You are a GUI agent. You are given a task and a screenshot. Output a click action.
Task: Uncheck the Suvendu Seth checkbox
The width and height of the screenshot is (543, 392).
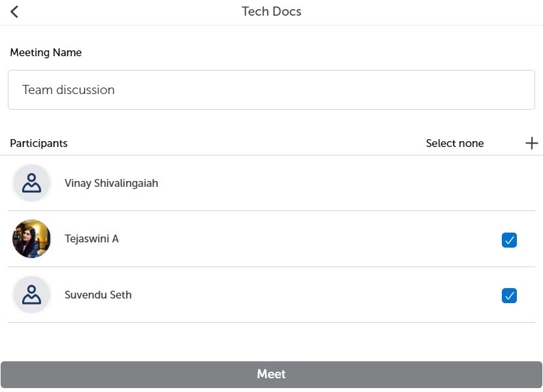[509, 296]
